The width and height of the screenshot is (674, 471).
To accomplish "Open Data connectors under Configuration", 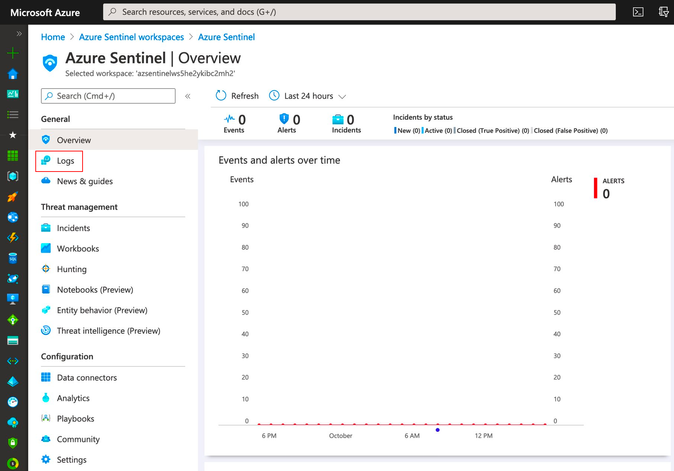I will [x=87, y=378].
